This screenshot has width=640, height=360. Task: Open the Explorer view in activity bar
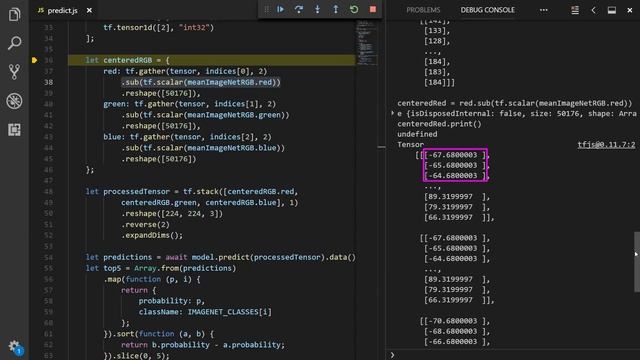tap(14, 14)
